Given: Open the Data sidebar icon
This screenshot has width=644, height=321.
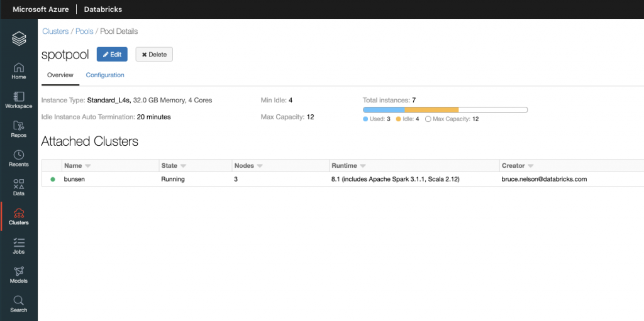Looking at the screenshot, I should click(19, 187).
